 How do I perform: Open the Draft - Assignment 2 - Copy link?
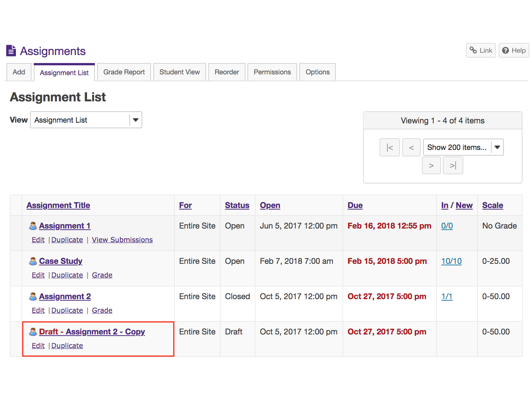pos(92,332)
